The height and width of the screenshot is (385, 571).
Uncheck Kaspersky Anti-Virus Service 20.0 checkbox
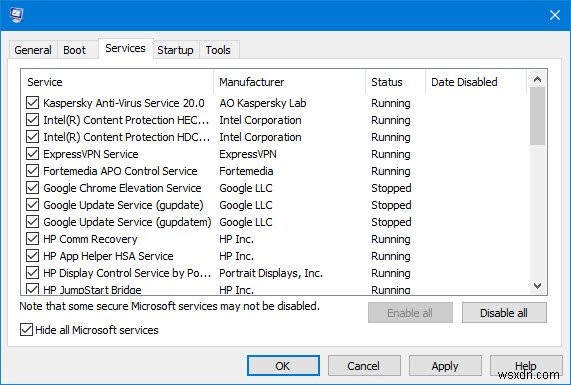tap(32, 103)
